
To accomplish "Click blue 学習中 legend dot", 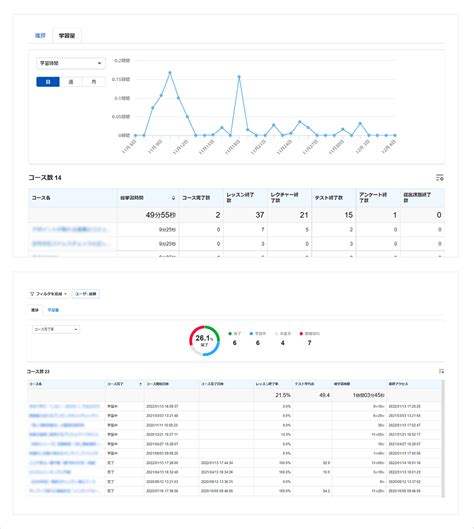I will coord(251,334).
